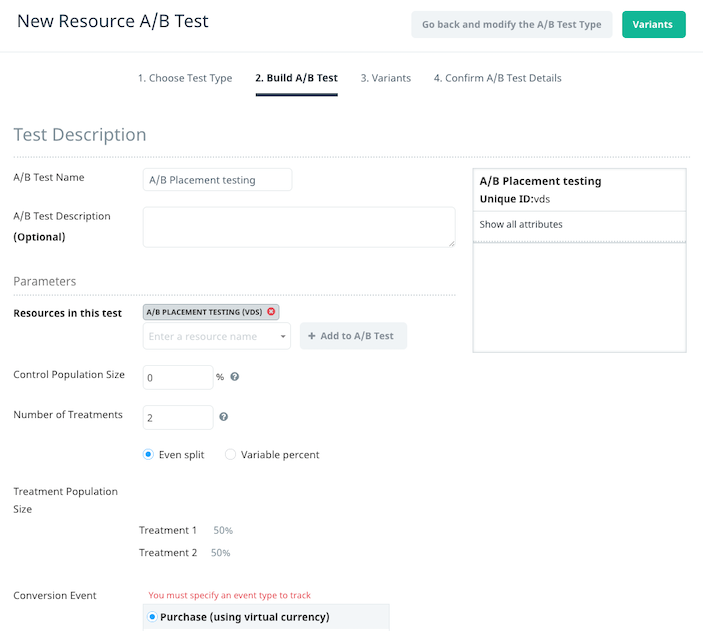Open help for Control Population Size

coord(234,377)
